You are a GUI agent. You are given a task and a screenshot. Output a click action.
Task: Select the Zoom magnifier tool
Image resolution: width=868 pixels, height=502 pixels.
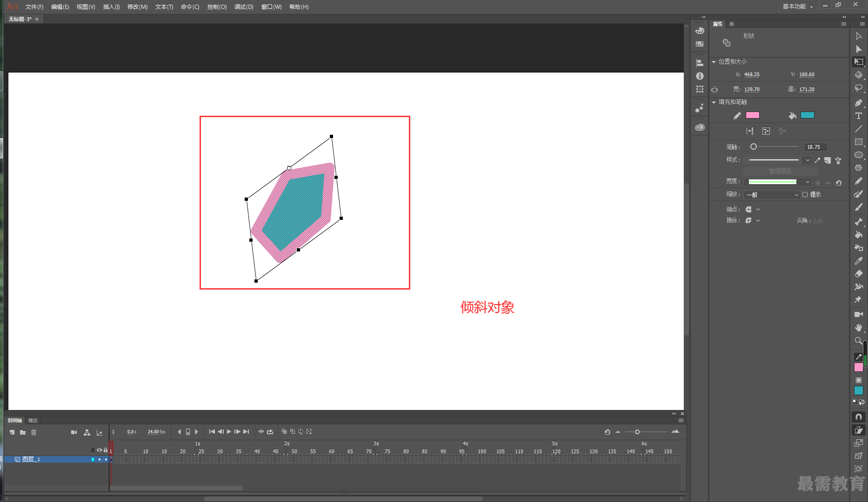[859, 341]
